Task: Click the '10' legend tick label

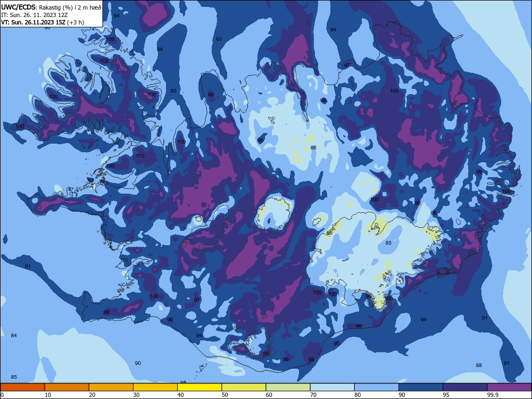Action: 48,395
